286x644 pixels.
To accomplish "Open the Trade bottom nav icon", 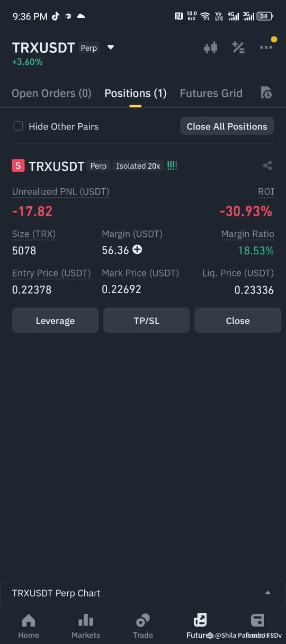I will point(143,620).
